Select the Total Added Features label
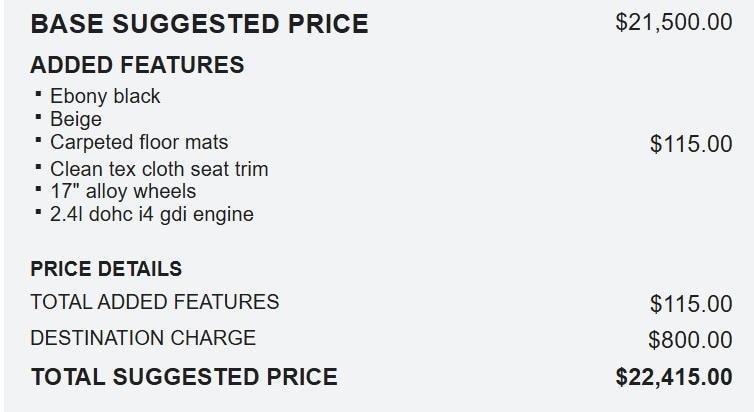The image size is (754, 412). click(155, 302)
